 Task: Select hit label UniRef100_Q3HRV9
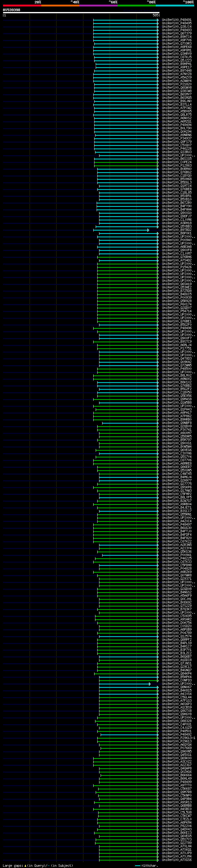click(x=177, y=54)
